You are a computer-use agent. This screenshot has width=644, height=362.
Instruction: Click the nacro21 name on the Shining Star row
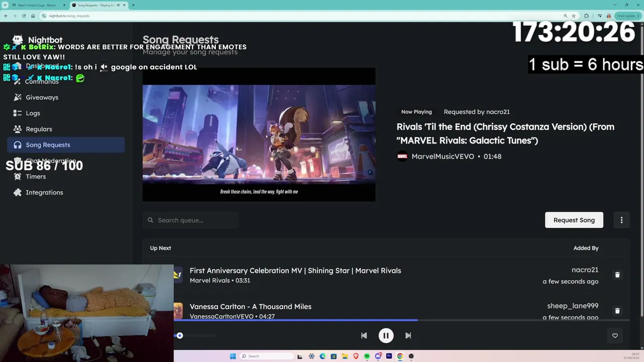(585, 270)
